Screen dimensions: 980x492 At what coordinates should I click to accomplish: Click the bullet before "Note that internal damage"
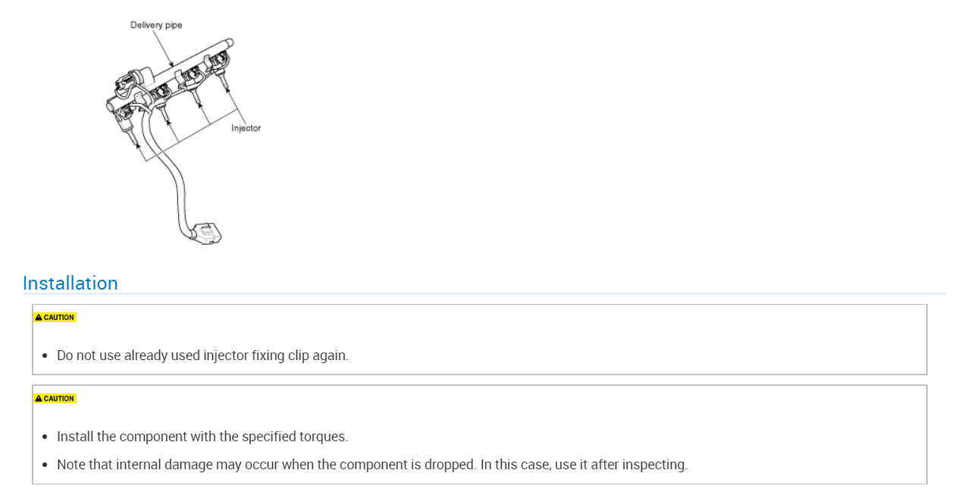[45, 465]
